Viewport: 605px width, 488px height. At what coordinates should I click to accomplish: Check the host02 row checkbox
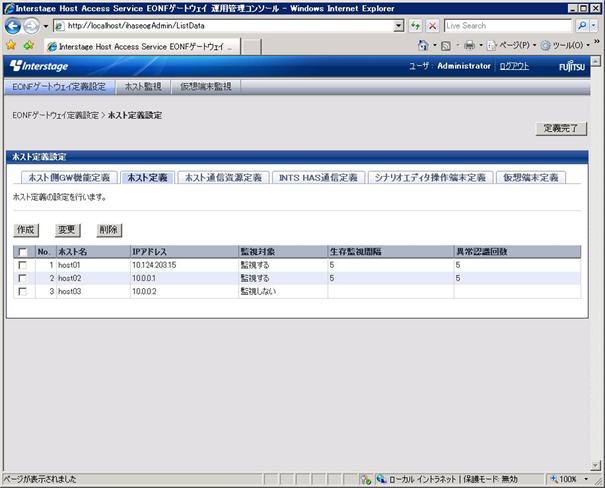pos(23,279)
